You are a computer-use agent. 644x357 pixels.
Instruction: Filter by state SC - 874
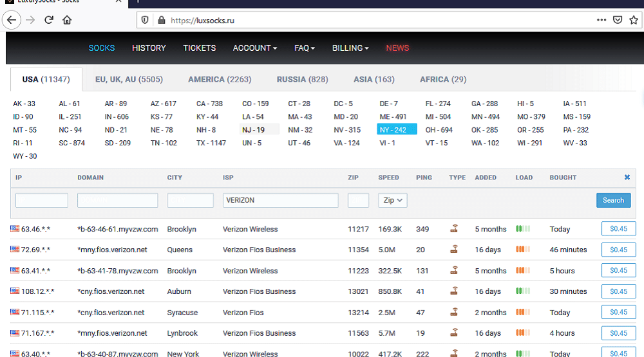point(72,143)
